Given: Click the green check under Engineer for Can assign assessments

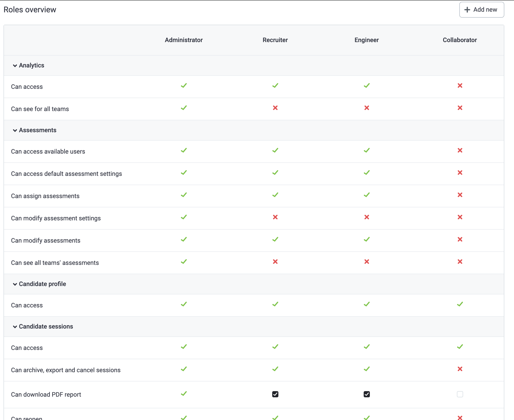Looking at the screenshot, I should (366, 195).
